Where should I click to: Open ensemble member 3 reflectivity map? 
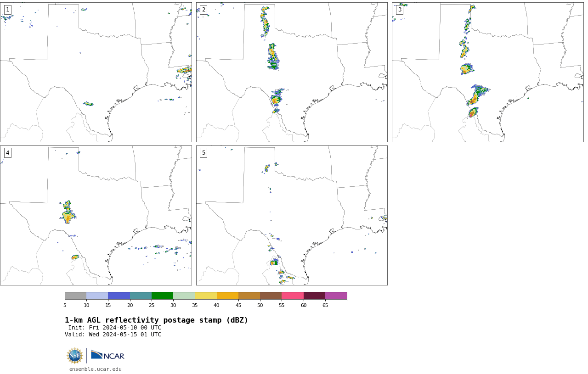(x=487, y=72)
